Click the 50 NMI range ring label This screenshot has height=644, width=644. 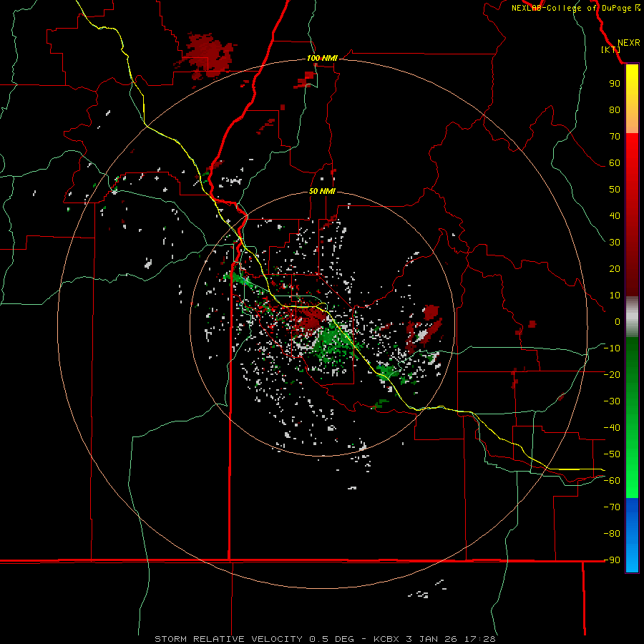tap(322, 191)
